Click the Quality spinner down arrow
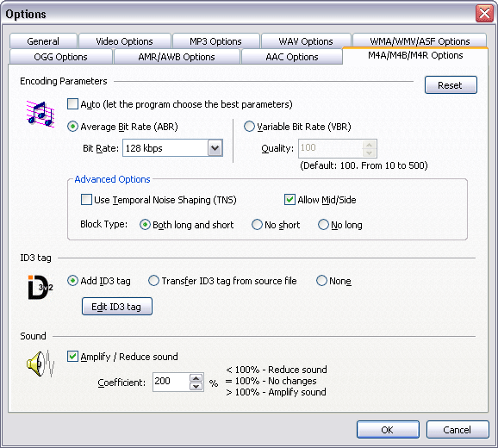Viewport: 498px width, 448px height. 369,152
